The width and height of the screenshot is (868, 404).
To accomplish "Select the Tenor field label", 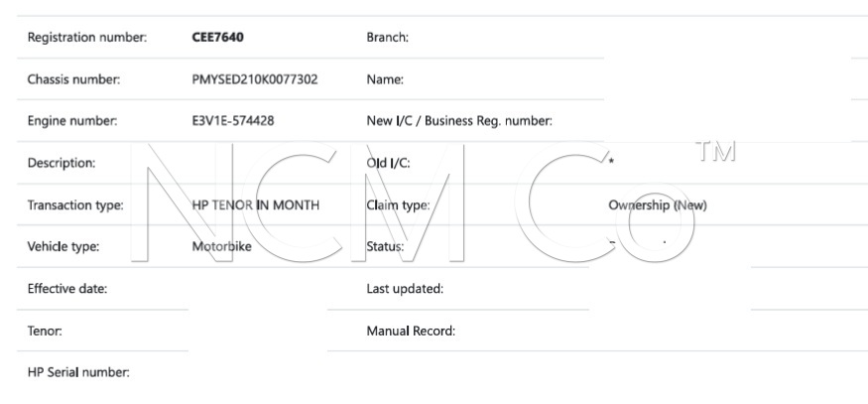I will (45, 331).
